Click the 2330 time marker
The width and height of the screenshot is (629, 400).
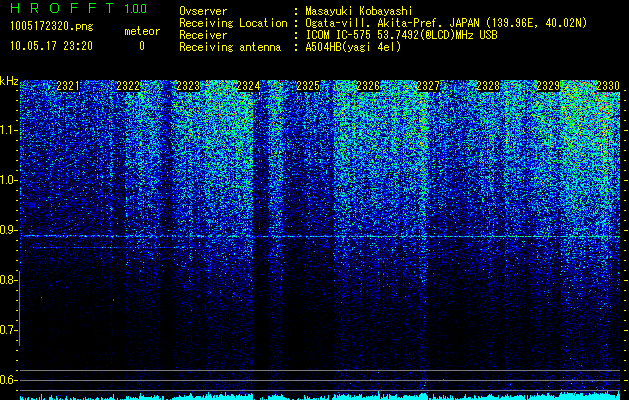pos(608,86)
